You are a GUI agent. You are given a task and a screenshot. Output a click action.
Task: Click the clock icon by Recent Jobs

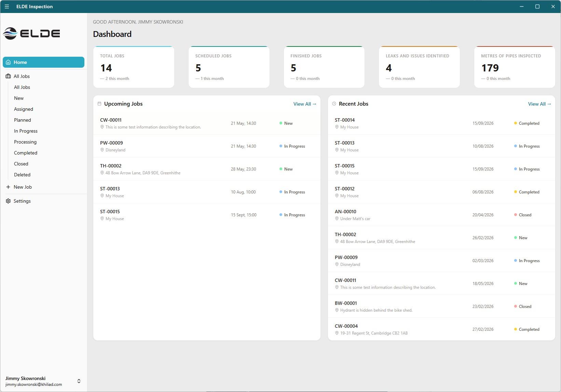coord(334,104)
